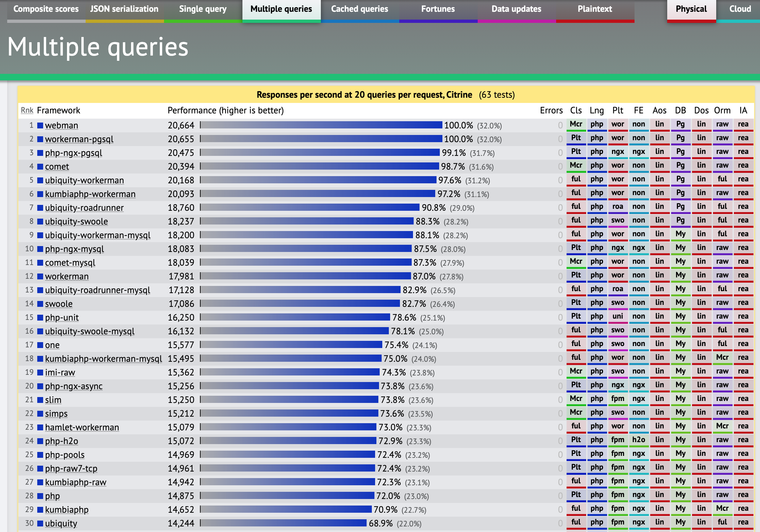Viewport: 760px width, 532px height.
Task: Open the ubiquity-workerman link
Action: (x=84, y=180)
